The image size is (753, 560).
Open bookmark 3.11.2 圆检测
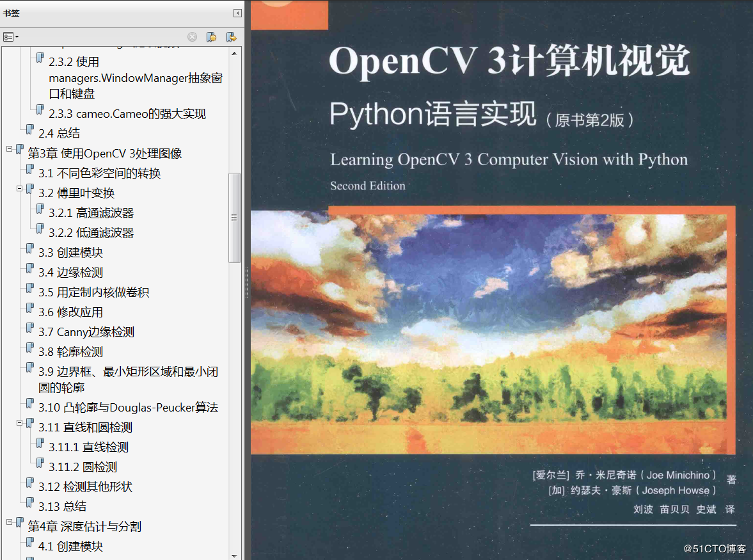83,467
